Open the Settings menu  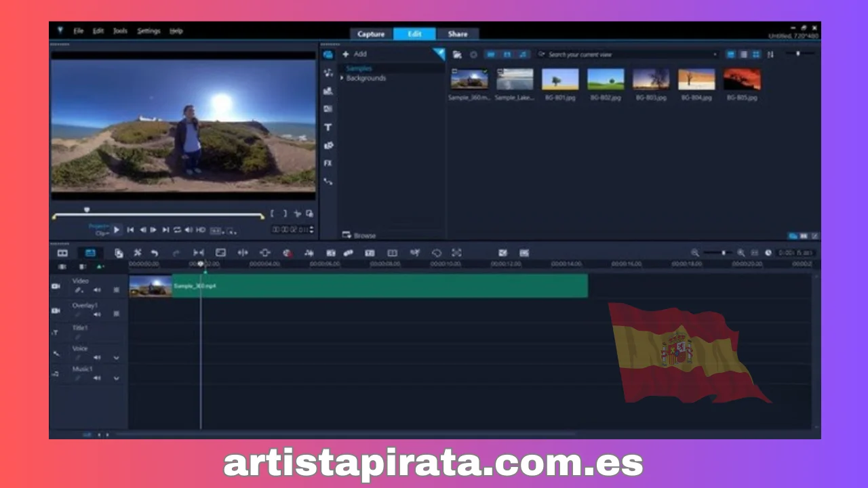(x=149, y=31)
